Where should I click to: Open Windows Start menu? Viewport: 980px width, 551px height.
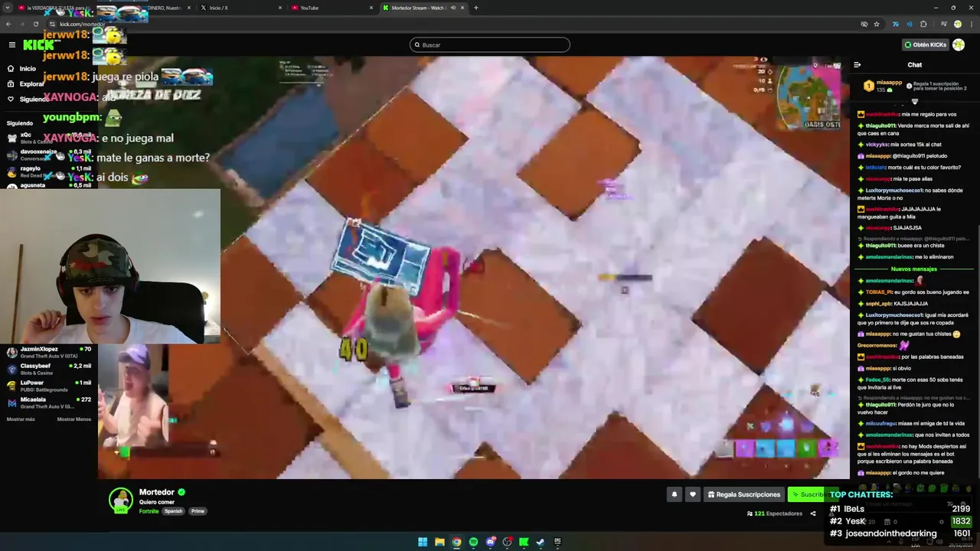point(423,542)
